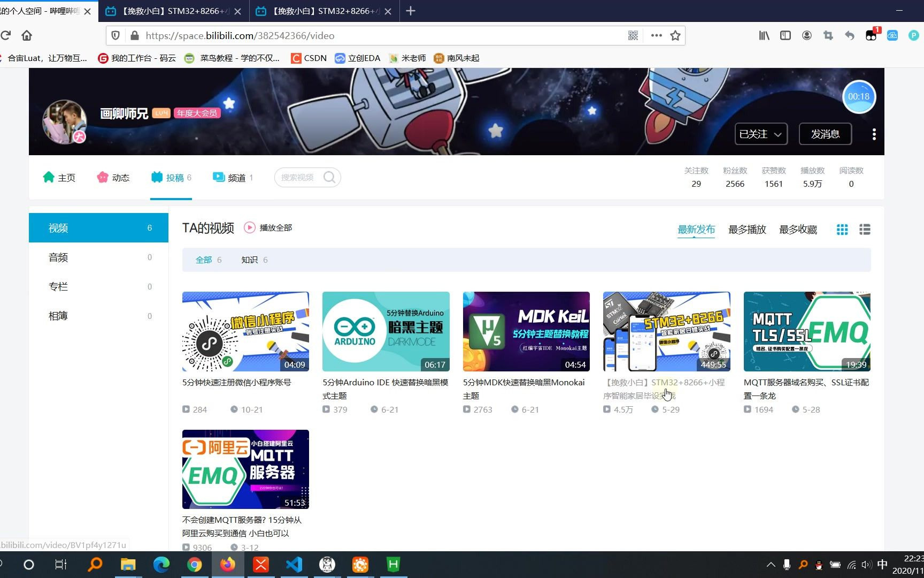The height and width of the screenshot is (578, 924).
Task: Open the CSDN bookmark
Action: coord(309,58)
